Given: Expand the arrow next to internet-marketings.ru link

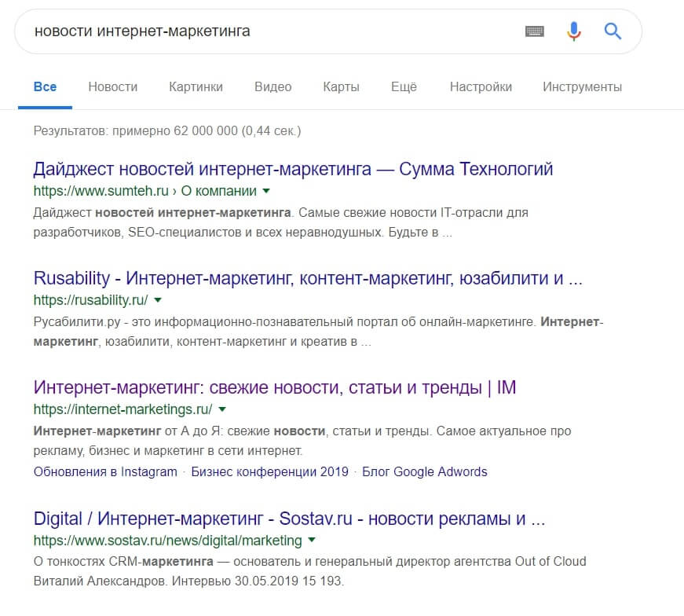Looking at the screenshot, I should [221, 409].
